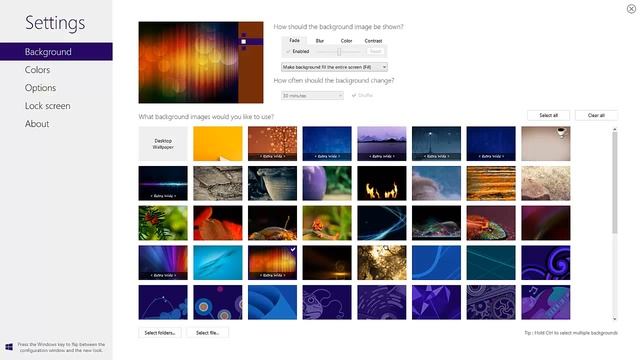Select the red berries on pine wallpaper
Screen dimensions: 640x360
tap(163, 223)
